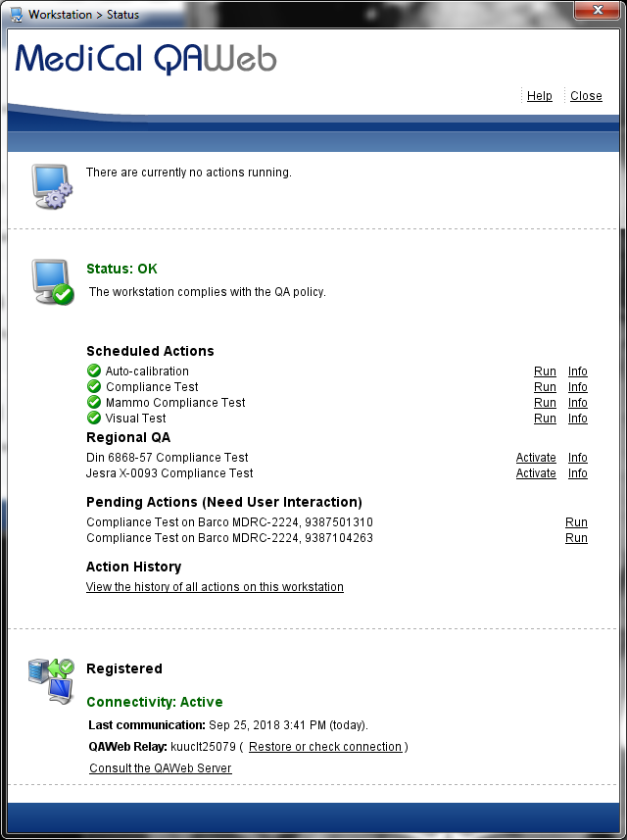Click the 'Last communication' timestamp line
Image resolution: width=627 pixels, height=840 pixels.
pyautogui.click(x=228, y=725)
